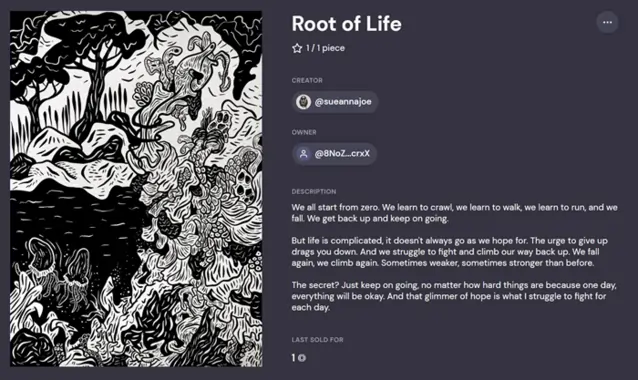Image resolution: width=638 pixels, height=380 pixels.
Task: Click the Root of Life title
Action: pos(346,24)
